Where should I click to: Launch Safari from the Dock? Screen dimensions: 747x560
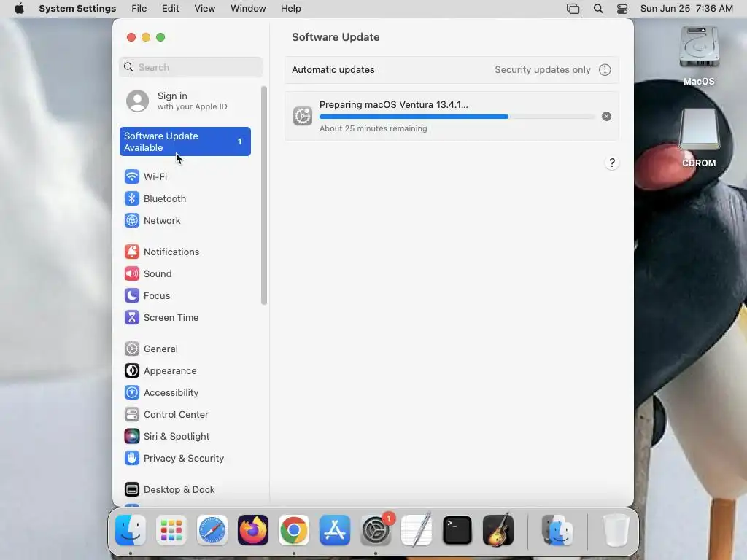click(x=212, y=530)
